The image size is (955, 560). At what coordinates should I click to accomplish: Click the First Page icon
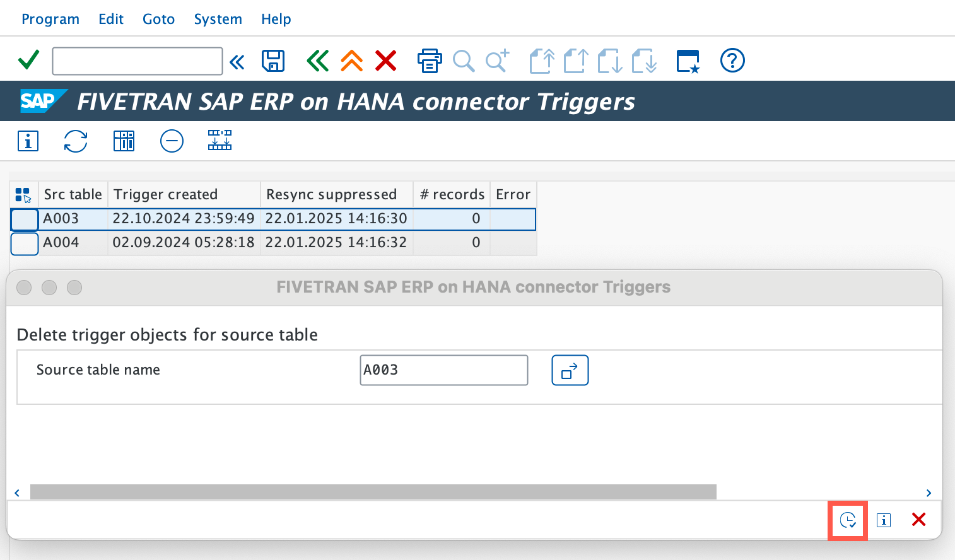coord(542,61)
